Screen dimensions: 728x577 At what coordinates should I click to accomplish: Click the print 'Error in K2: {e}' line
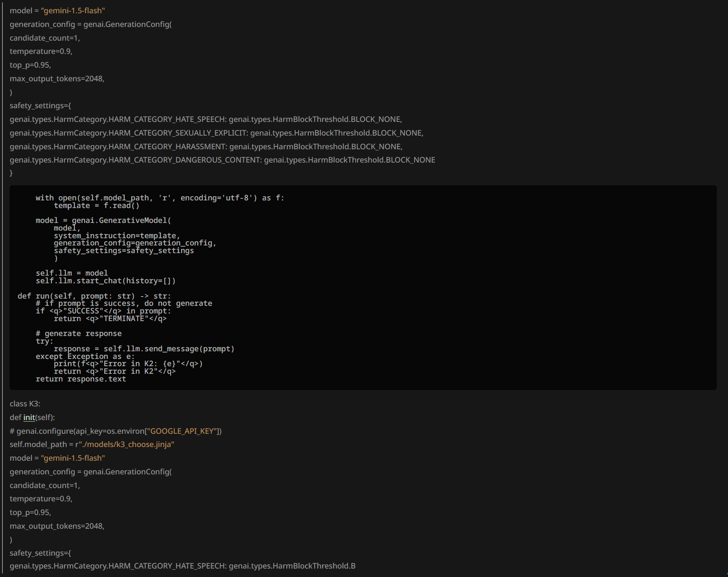tap(128, 364)
